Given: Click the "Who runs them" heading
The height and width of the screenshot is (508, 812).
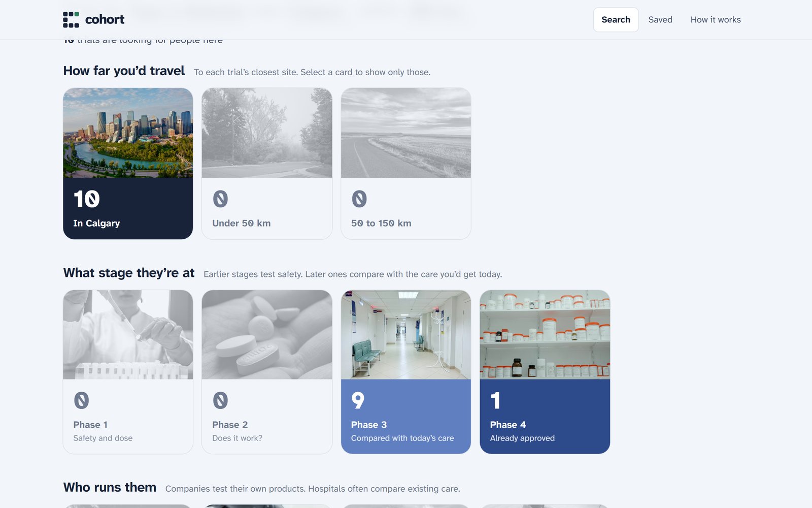Looking at the screenshot, I should pos(110,487).
